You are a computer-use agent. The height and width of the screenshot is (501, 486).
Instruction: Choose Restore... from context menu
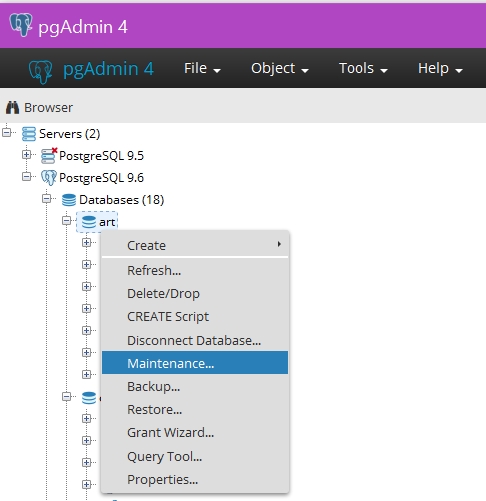click(x=195, y=409)
